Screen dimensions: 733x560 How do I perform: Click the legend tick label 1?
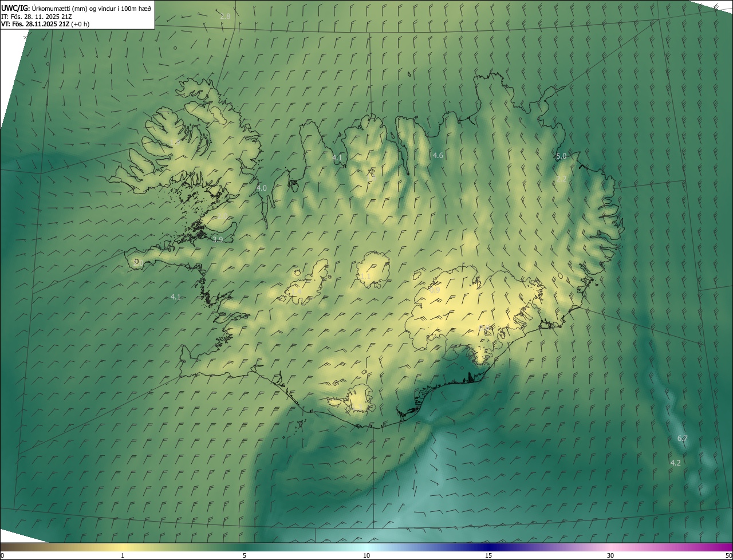point(123,556)
